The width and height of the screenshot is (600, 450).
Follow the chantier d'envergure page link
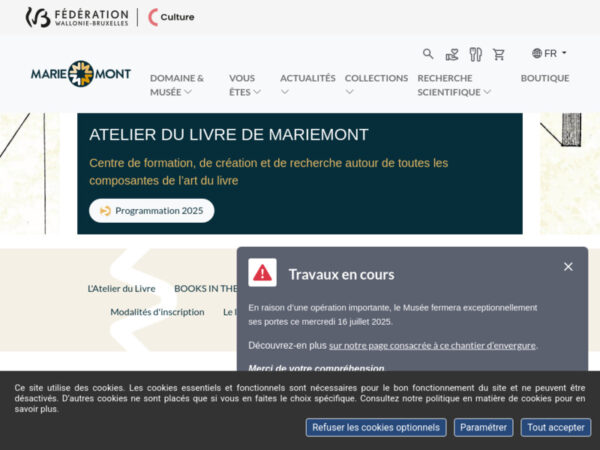[x=432, y=346]
